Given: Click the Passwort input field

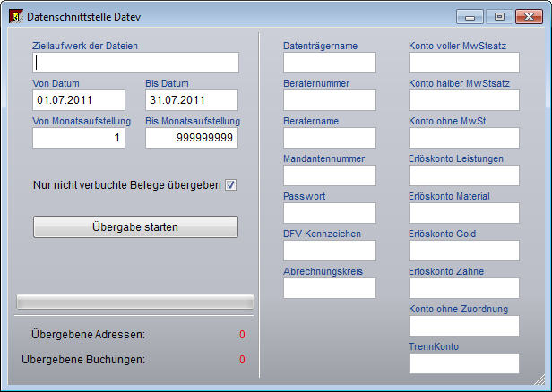Looking at the screenshot, I should [330, 213].
